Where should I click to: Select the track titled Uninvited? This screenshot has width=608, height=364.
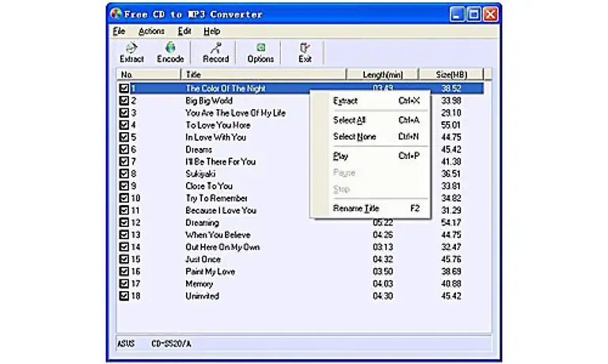[202, 296]
